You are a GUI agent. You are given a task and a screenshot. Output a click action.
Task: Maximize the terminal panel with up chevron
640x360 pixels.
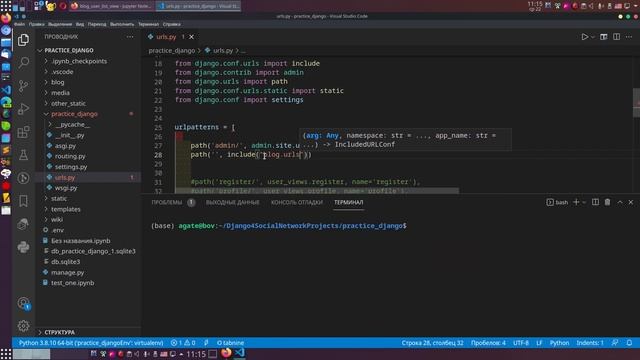point(620,202)
